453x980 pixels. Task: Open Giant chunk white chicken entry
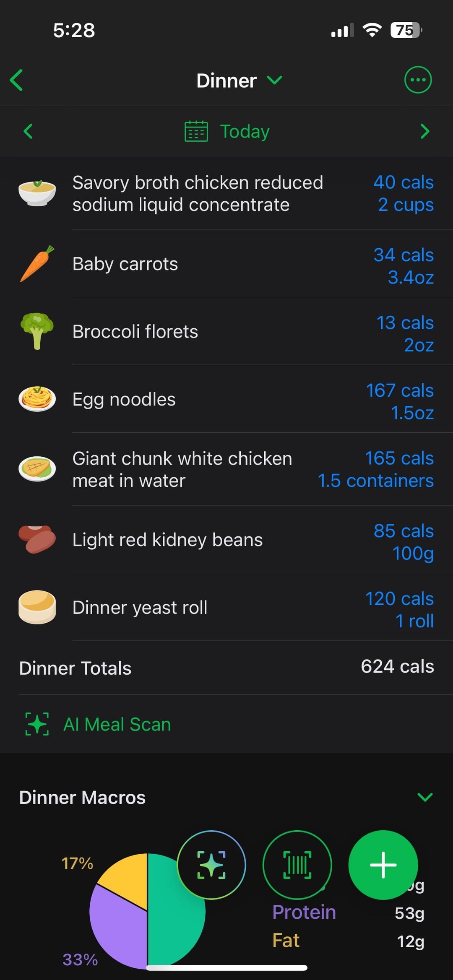pos(182,469)
